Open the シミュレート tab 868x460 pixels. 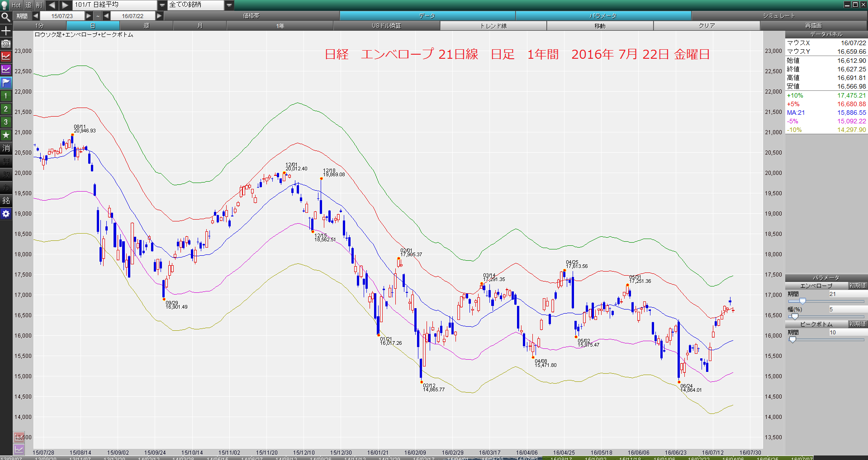(x=779, y=16)
